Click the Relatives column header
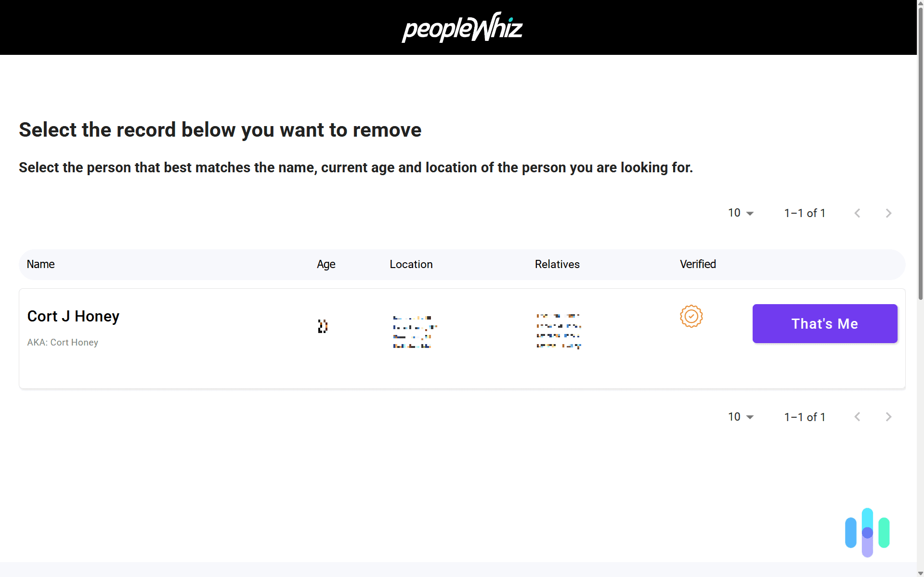 click(x=557, y=264)
